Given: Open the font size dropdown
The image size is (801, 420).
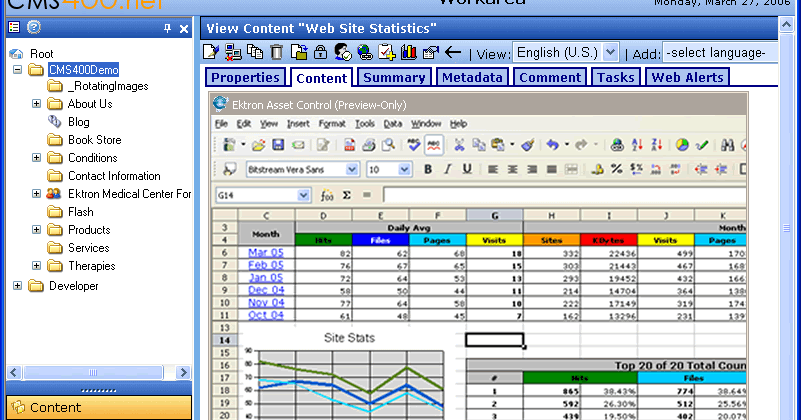Looking at the screenshot, I should [x=404, y=169].
